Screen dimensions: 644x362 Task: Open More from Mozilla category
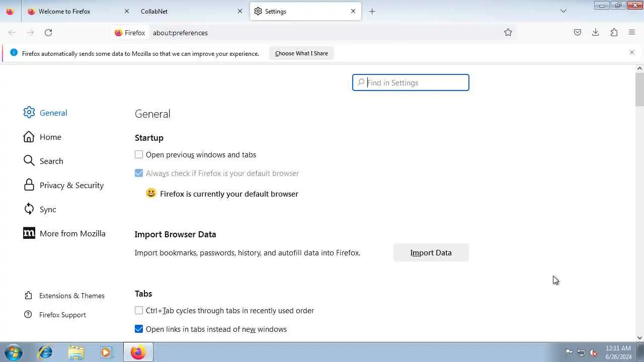click(64, 233)
